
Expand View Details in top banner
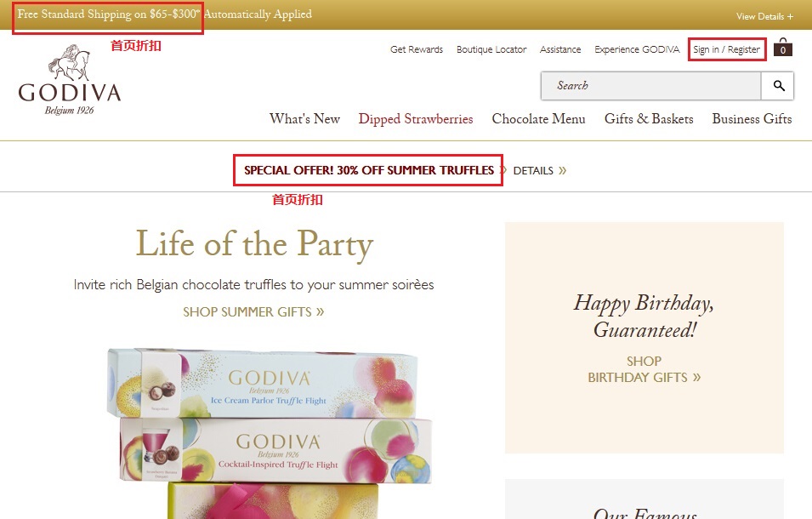coord(764,16)
